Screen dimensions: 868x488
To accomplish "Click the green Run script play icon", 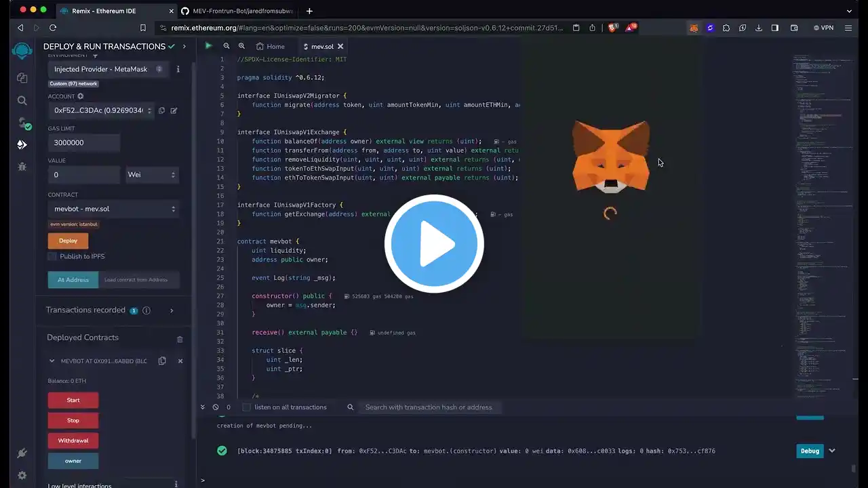I will pos(208,46).
